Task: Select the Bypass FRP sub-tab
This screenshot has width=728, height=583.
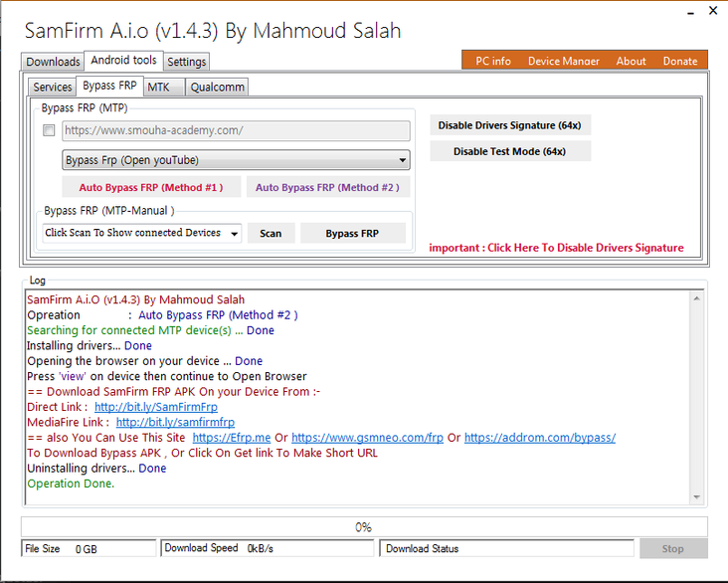Action: 109,86
